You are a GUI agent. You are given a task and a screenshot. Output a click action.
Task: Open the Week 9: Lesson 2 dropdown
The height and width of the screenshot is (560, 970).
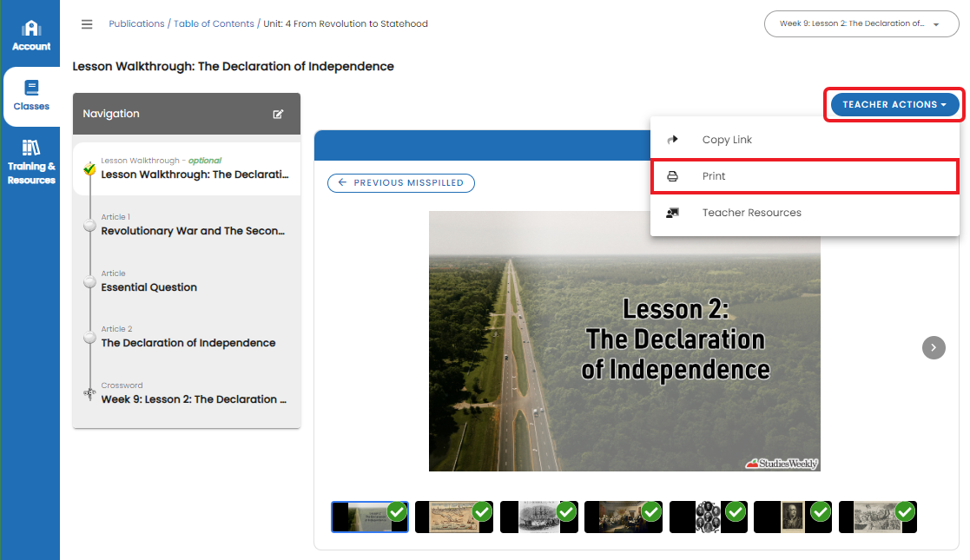861,23
